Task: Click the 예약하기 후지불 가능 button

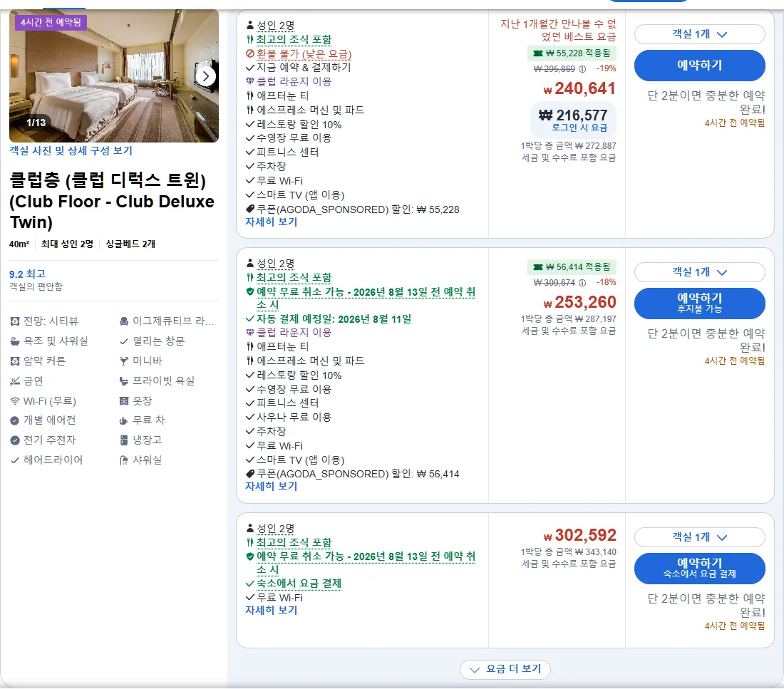Action: coord(699,303)
